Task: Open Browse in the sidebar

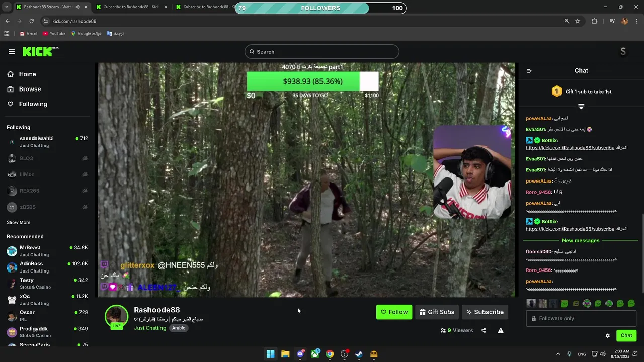Action: pyautogui.click(x=24, y=89)
